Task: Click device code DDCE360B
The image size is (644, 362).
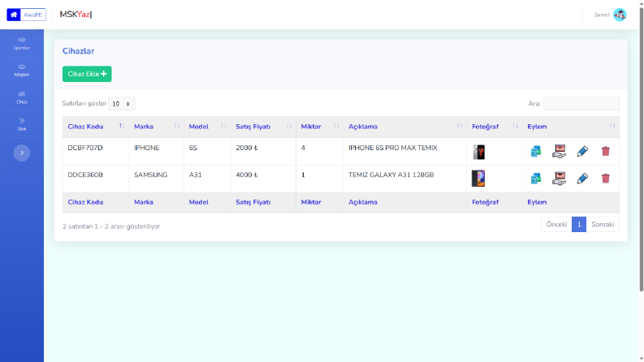Action: coord(85,175)
